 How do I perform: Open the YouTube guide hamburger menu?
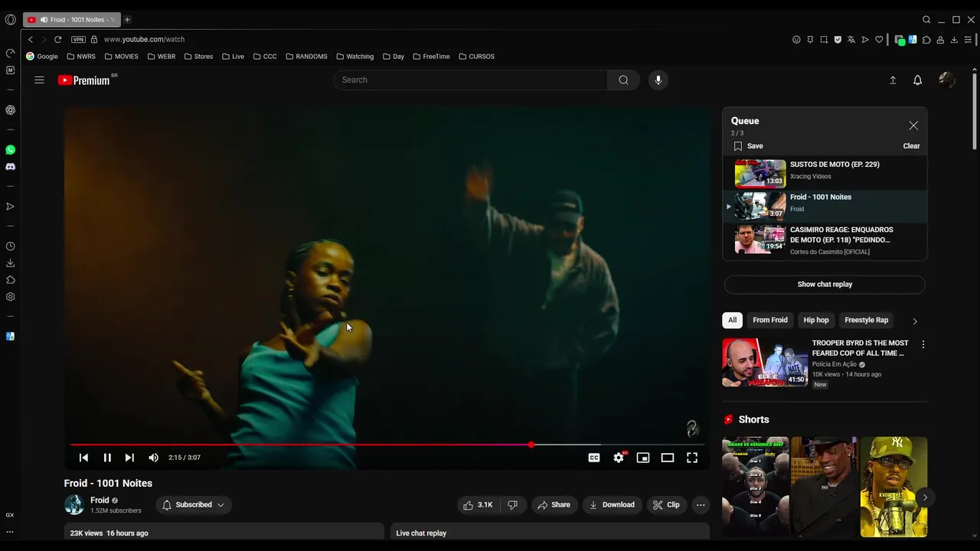(39, 80)
